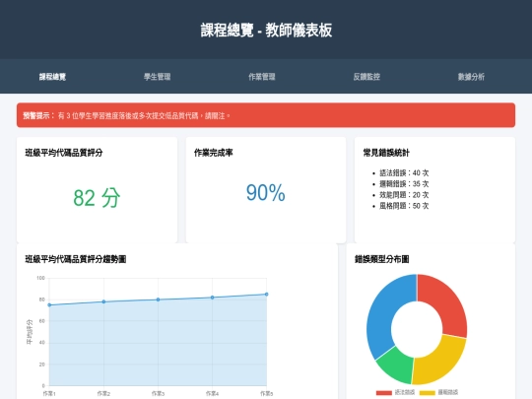Viewport: 532px width, 399px height.
Task: Click the red segment of the donut chart
Action: click(x=446, y=305)
